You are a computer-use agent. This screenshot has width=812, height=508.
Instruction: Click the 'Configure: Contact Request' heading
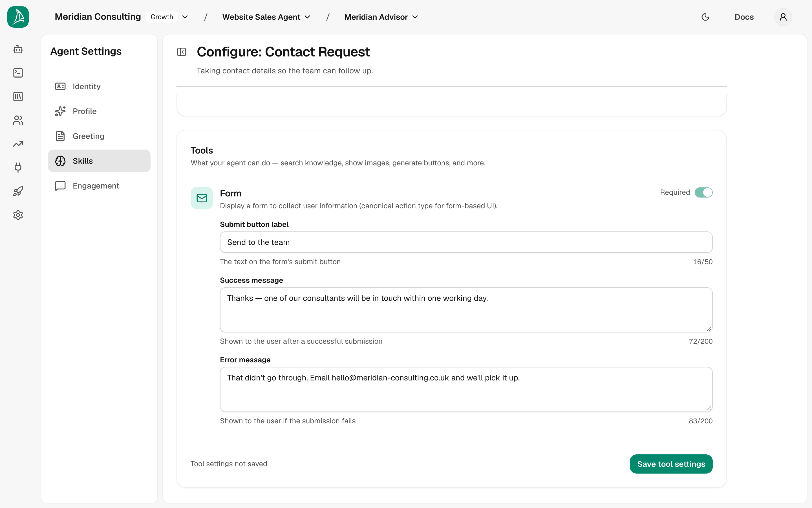(x=283, y=52)
